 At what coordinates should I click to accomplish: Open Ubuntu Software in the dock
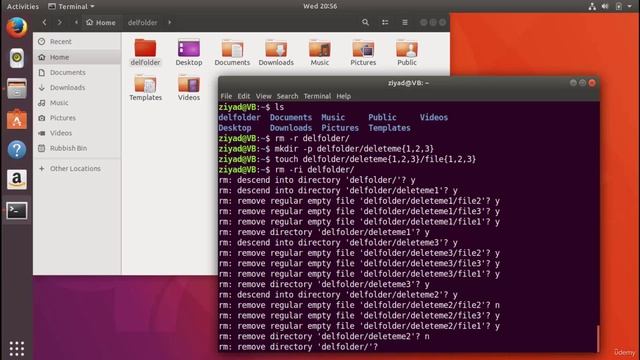[x=17, y=119]
